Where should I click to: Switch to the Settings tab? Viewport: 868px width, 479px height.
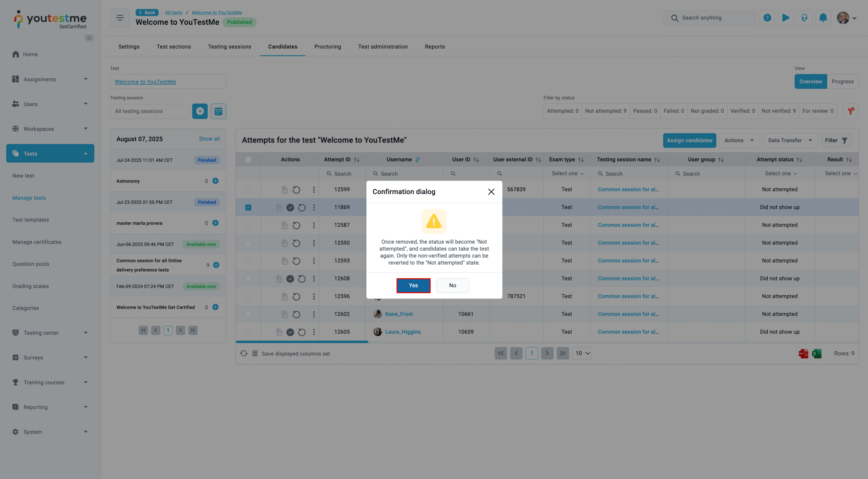(x=129, y=47)
